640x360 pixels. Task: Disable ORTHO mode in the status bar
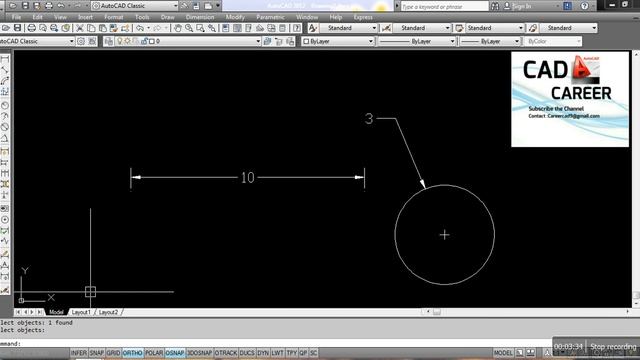pos(132,353)
